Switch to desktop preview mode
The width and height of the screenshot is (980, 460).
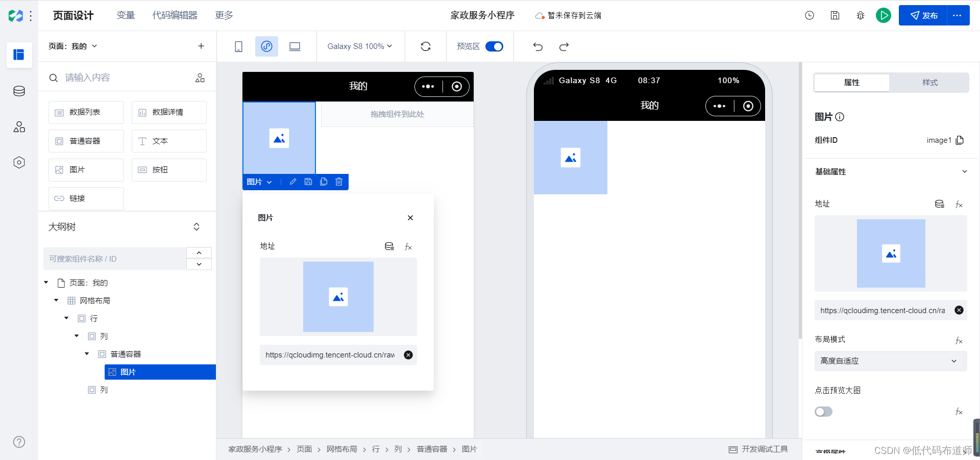(295, 46)
